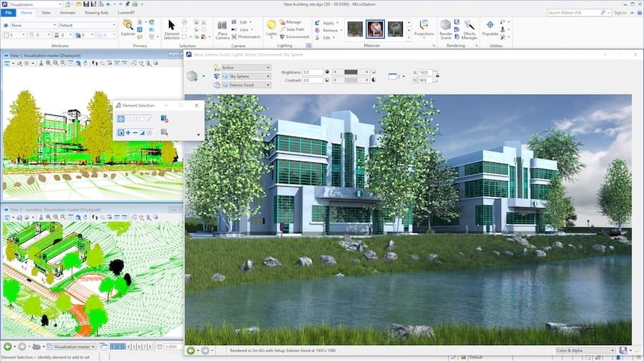Image resolution: width=644 pixels, height=362 pixels.
Task: Toggle view 8 button in view groups bar
Action: tap(150, 347)
